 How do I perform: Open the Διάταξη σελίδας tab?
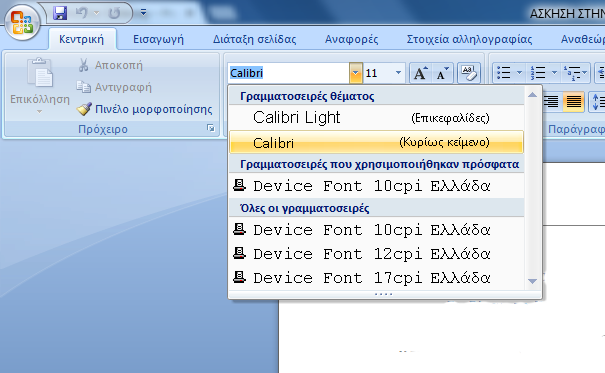click(x=255, y=39)
